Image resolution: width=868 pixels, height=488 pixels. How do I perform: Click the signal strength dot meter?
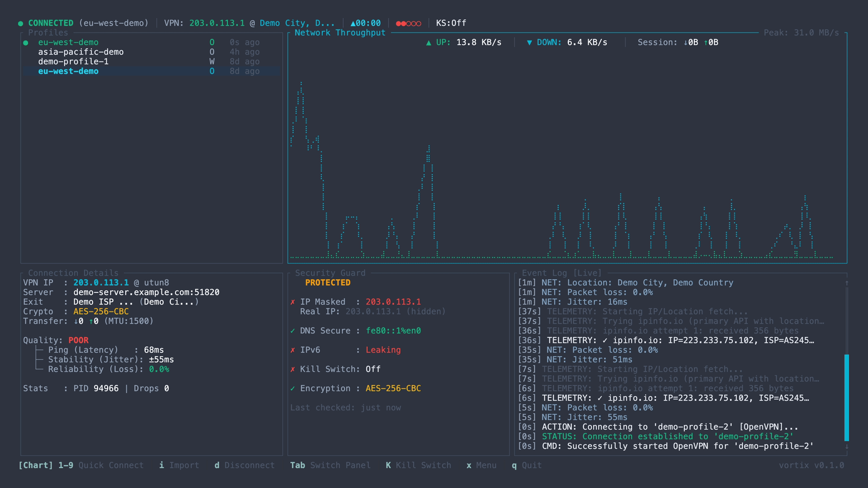coord(408,23)
